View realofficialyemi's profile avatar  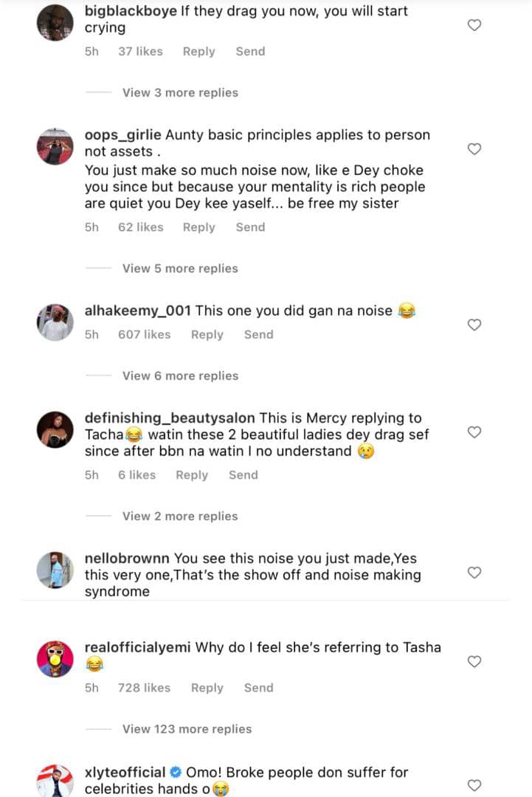coord(55,659)
